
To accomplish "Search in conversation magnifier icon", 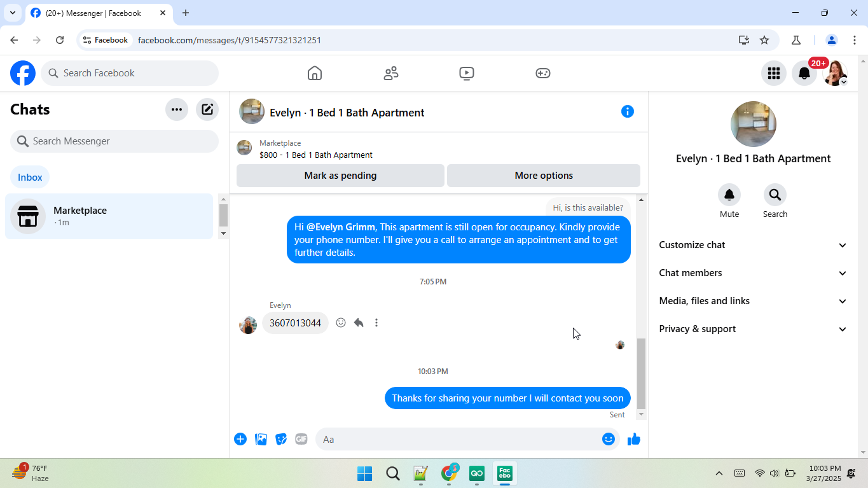I will click(775, 195).
